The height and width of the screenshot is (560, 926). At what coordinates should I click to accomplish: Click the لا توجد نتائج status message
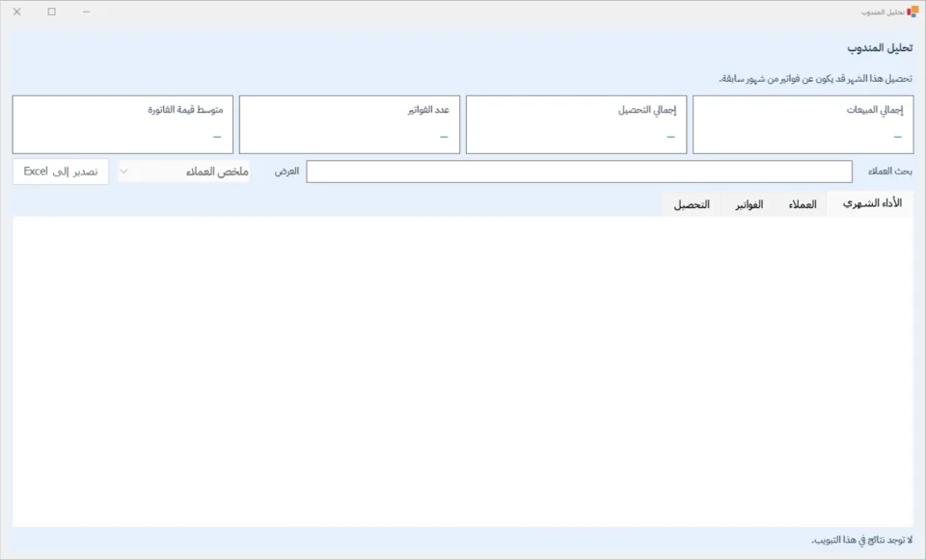tap(861, 540)
